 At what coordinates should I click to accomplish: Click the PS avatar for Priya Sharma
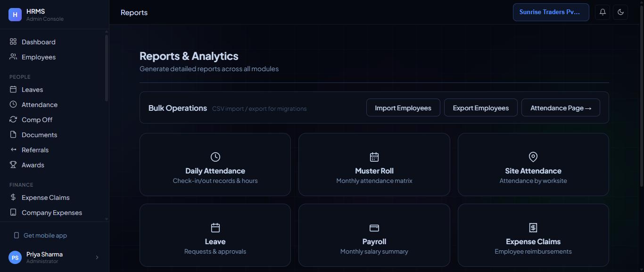pyautogui.click(x=15, y=257)
